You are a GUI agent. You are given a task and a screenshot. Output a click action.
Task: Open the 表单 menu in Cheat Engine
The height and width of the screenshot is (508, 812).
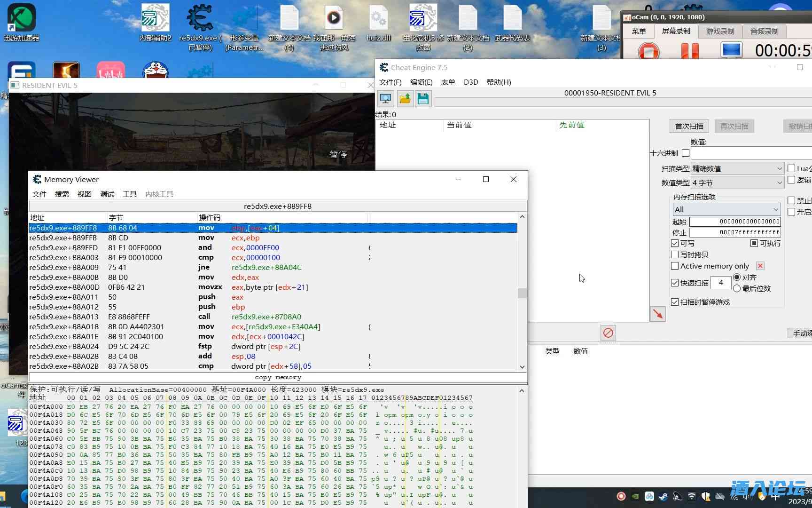pyautogui.click(x=448, y=82)
